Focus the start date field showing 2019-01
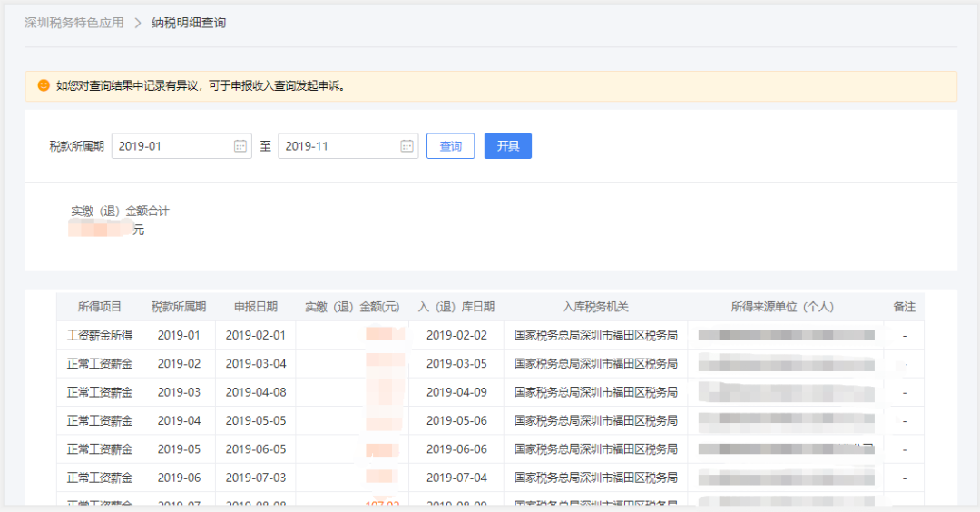Screen dimensions: 980x512 172,146
